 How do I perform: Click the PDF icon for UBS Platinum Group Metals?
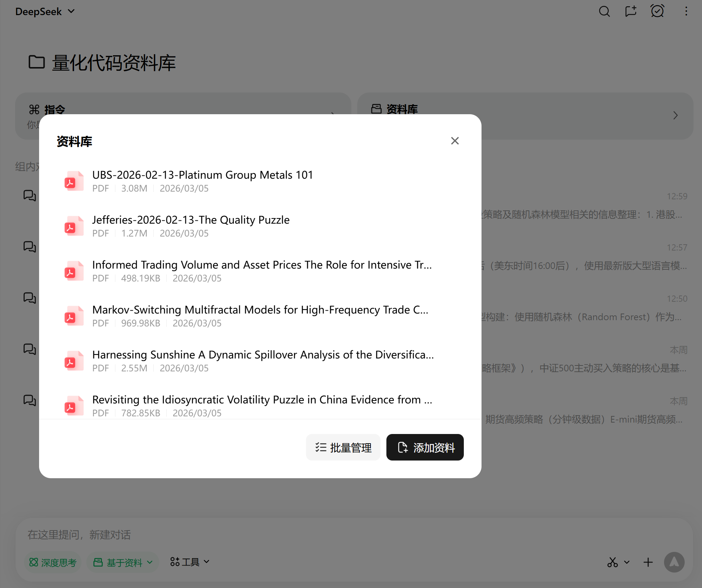74,181
